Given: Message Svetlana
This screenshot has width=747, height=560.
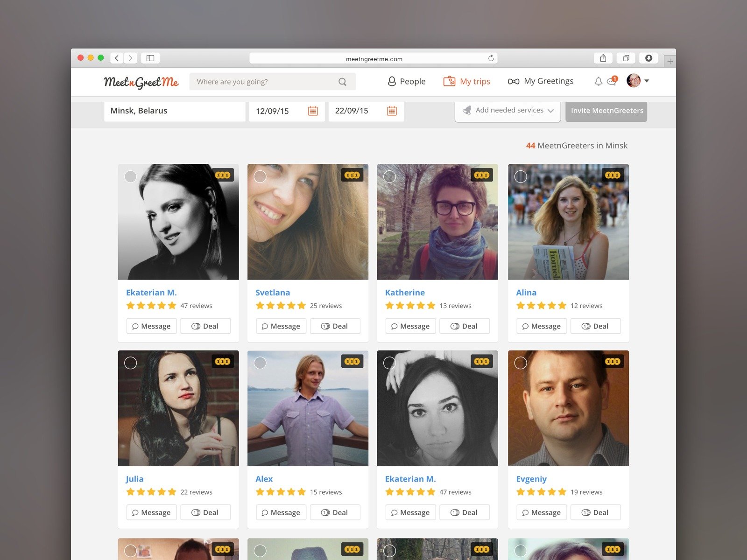Looking at the screenshot, I should pos(281,326).
